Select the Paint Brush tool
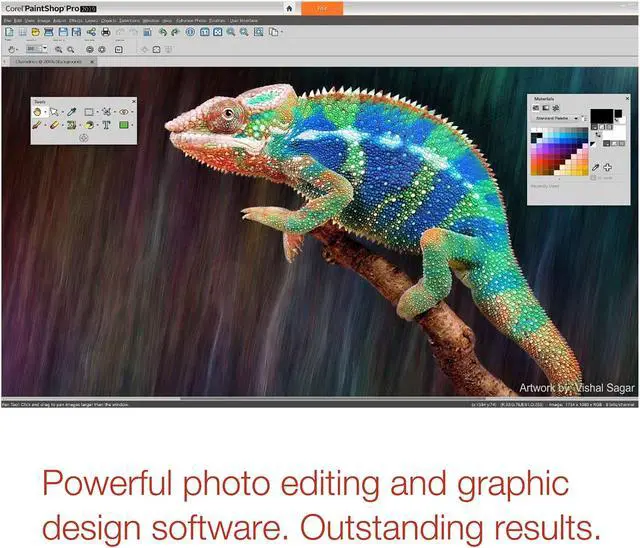 click(x=37, y=125)
